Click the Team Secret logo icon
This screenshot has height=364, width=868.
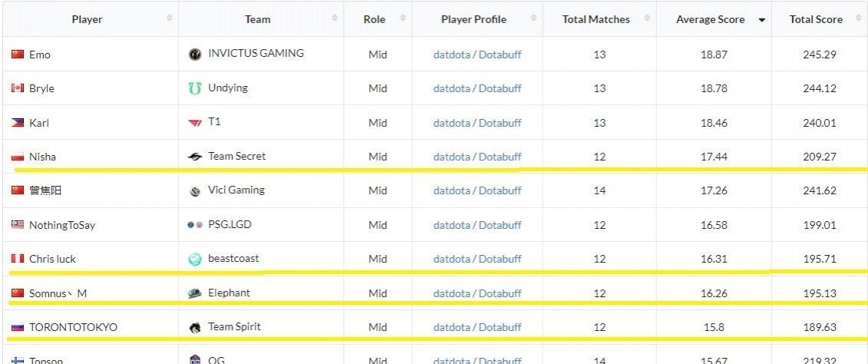click(x=195, y=157)
